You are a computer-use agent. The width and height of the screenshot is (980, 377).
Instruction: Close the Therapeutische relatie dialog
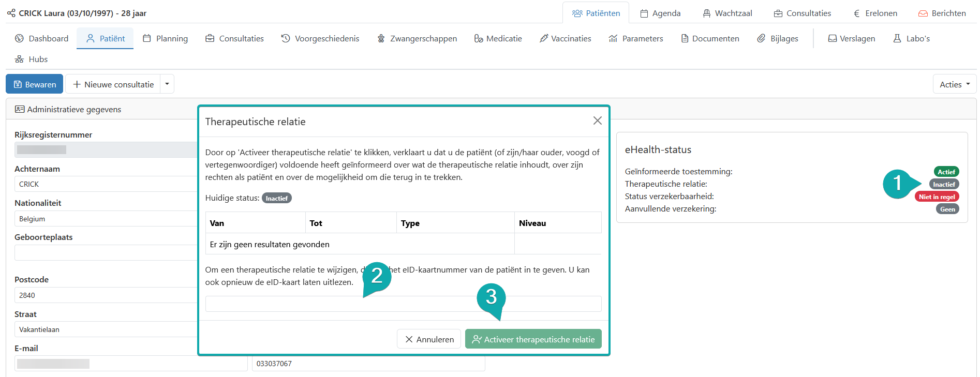click(597, 120)
